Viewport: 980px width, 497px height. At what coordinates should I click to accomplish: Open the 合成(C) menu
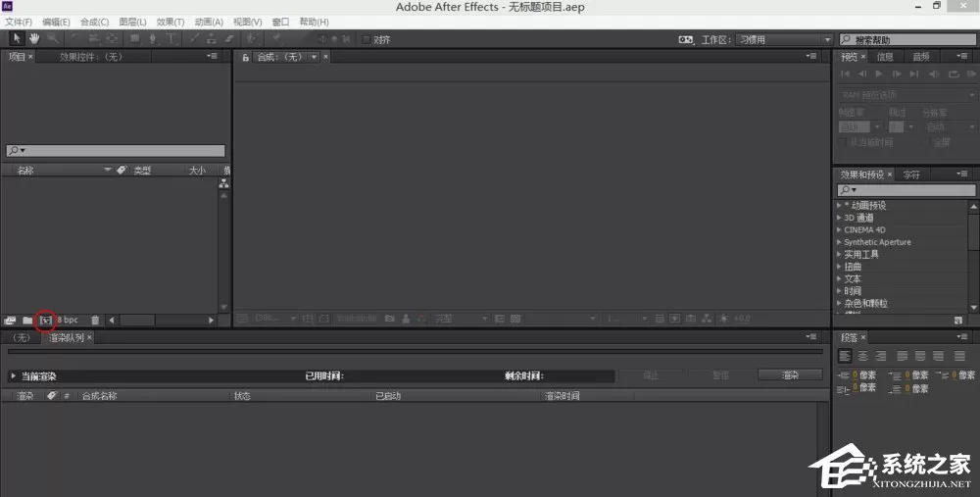(94, 22)
